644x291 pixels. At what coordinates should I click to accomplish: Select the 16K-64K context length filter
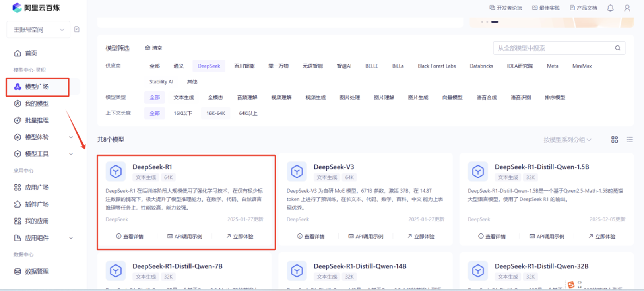coord(215,113)
